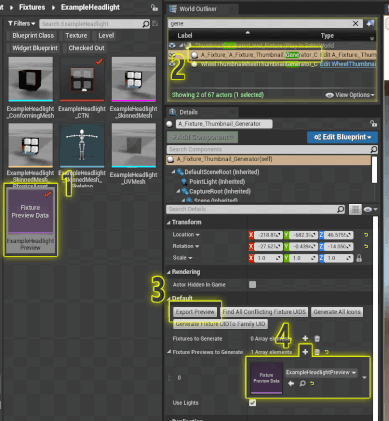Select PointLight (Inherited) component
Image resolution: width=389 pixels, height=421 pixels.
[217, 182]
